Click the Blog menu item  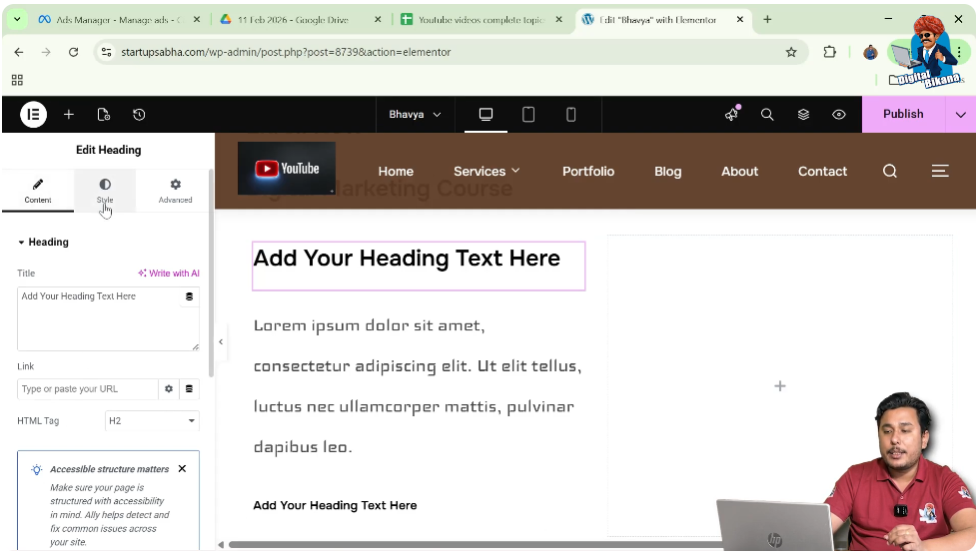(667, 171)
